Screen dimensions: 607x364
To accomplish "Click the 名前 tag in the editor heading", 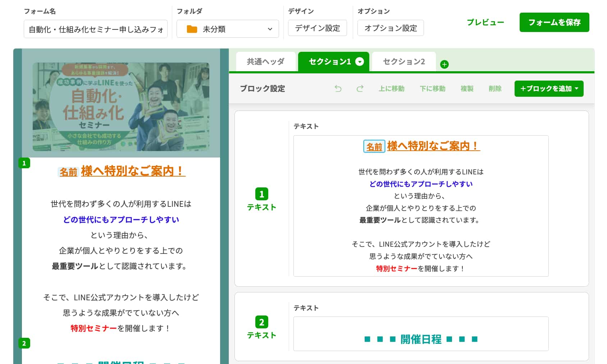I will [x=374, y=146].
